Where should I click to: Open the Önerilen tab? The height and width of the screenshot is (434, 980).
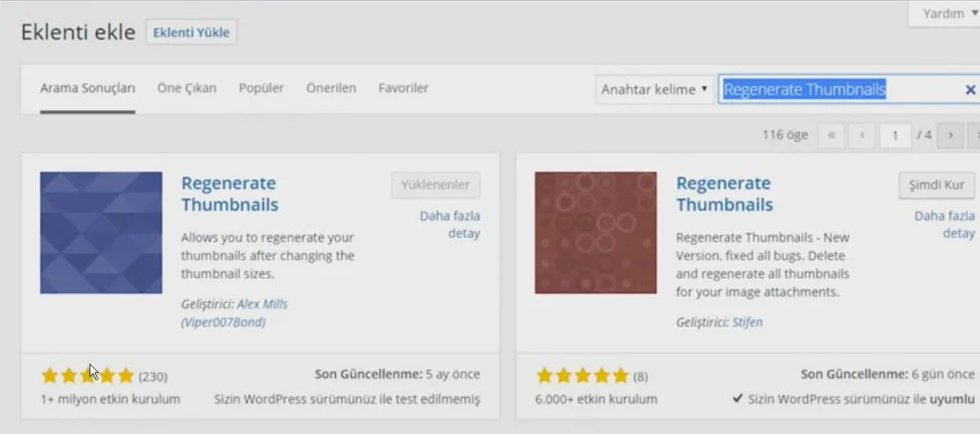tap(331, 88)
